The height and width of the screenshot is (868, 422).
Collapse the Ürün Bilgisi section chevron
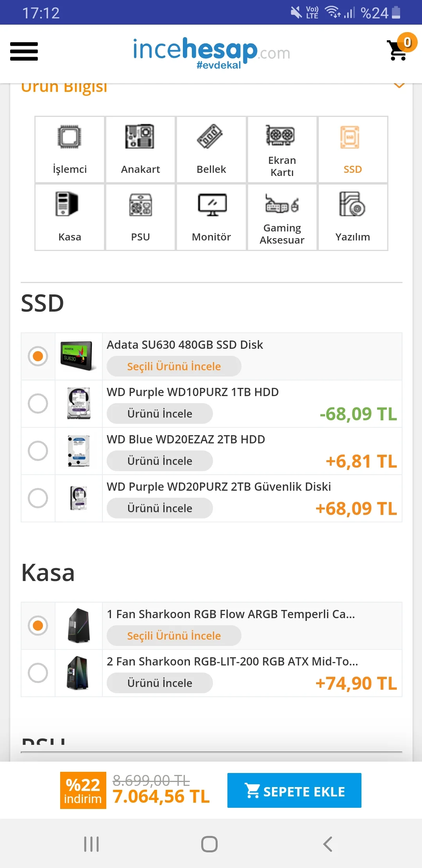pyautogui.click(x=399, y=86)
